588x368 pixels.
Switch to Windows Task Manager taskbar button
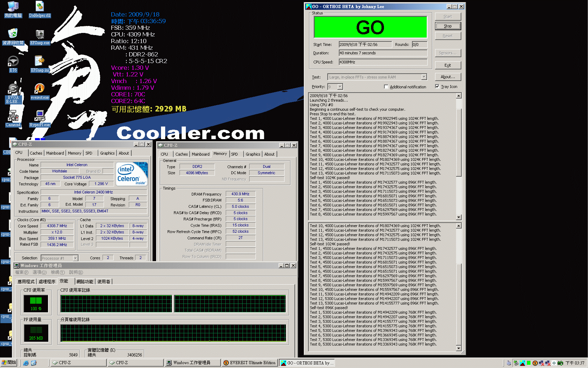(192, 363)
